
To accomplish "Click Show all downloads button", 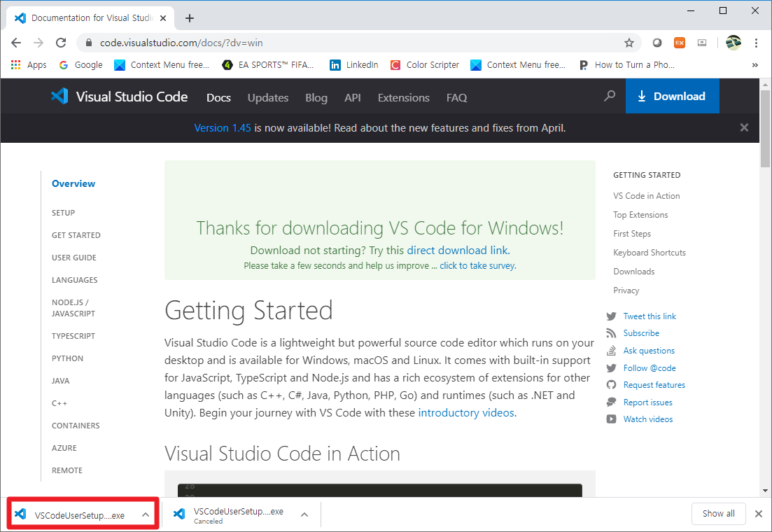I will tap(718, 514).
